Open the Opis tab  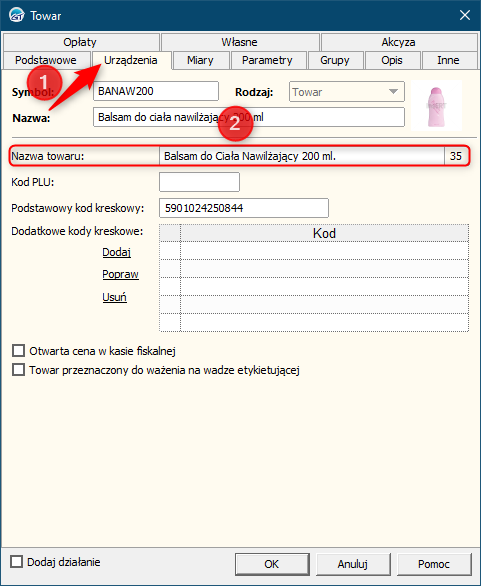tap(392, 60)
